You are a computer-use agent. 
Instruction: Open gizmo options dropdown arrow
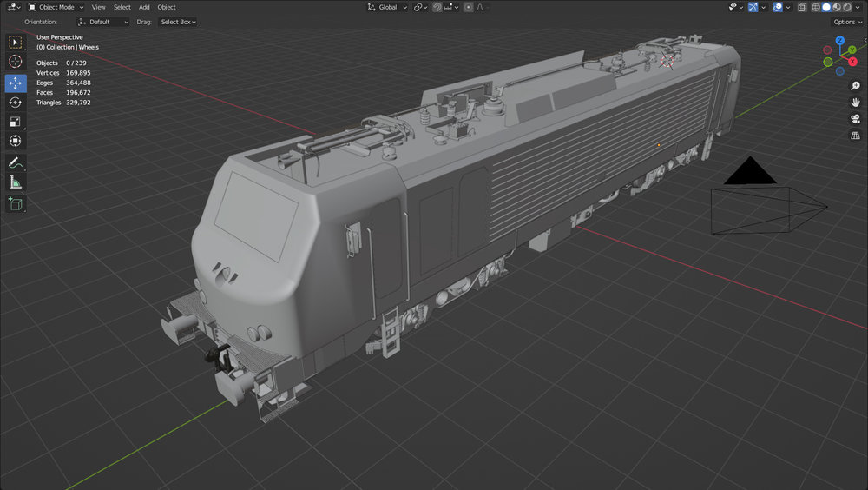(763, 7)
